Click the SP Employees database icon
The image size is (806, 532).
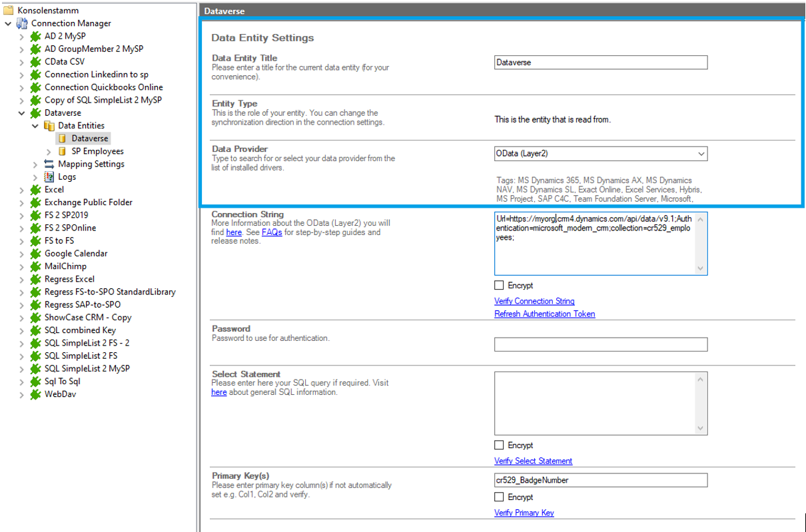click(63, 152)
